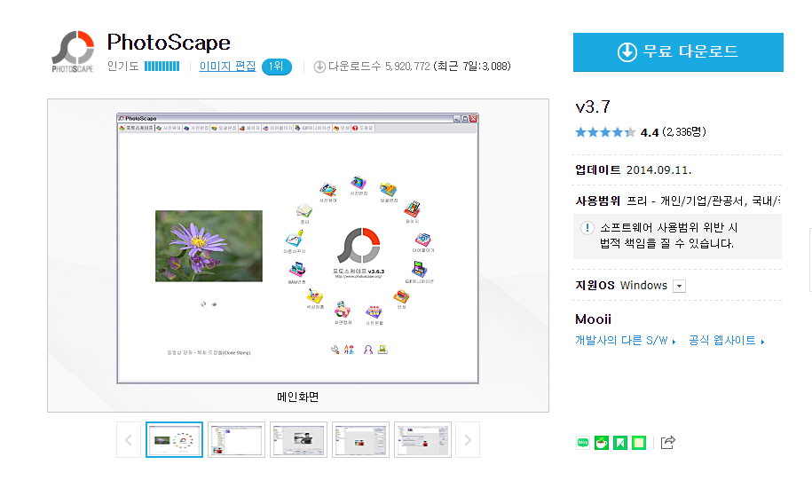Viewport: 812px width, 504px height.
Task: Click the flower photo in the preview
Action: tap(209, 246)
